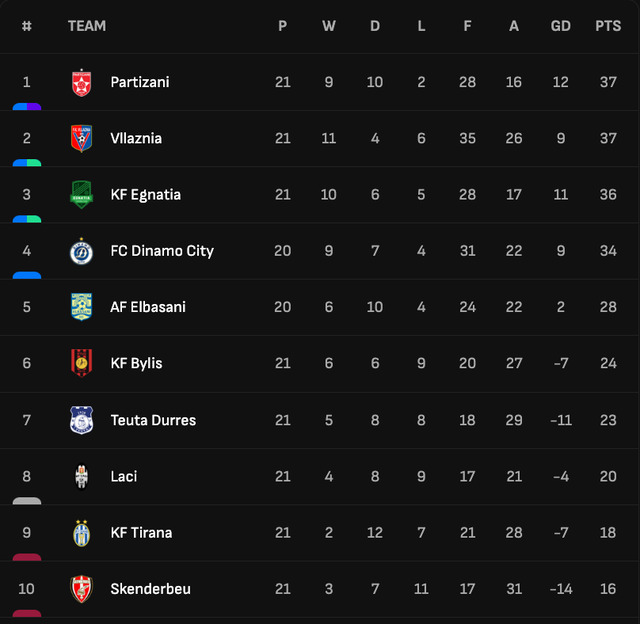Click the Partizani club crest icon
The width and height of the screenshot is (640, 624).
click(81, 83)
